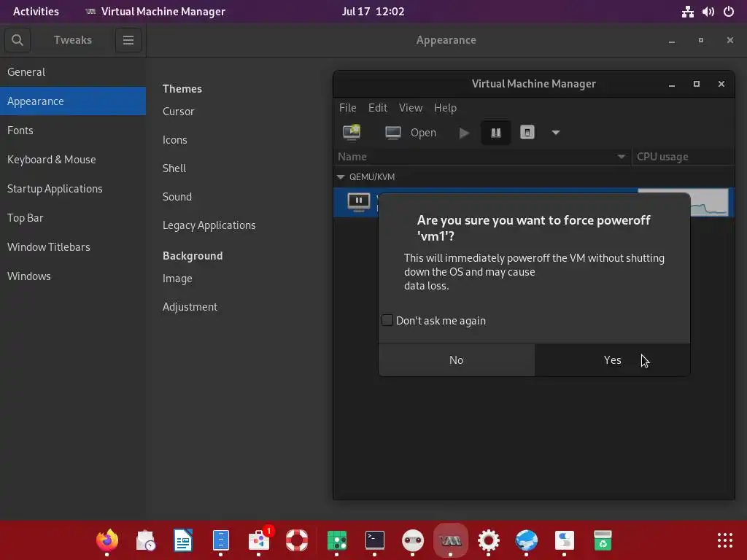Screen dimensions: 747x560
Task: Select Top Bar in Tweaks sidebar
Action: pos(73,217)
